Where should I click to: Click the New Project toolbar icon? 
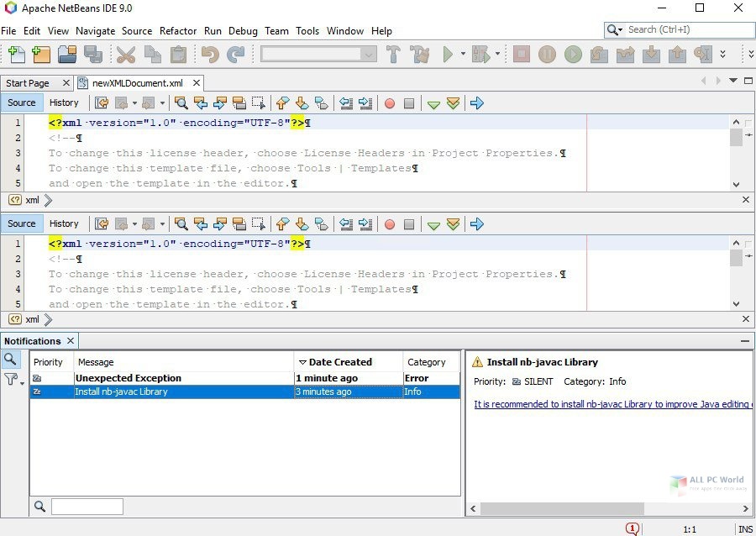point(41,54)
